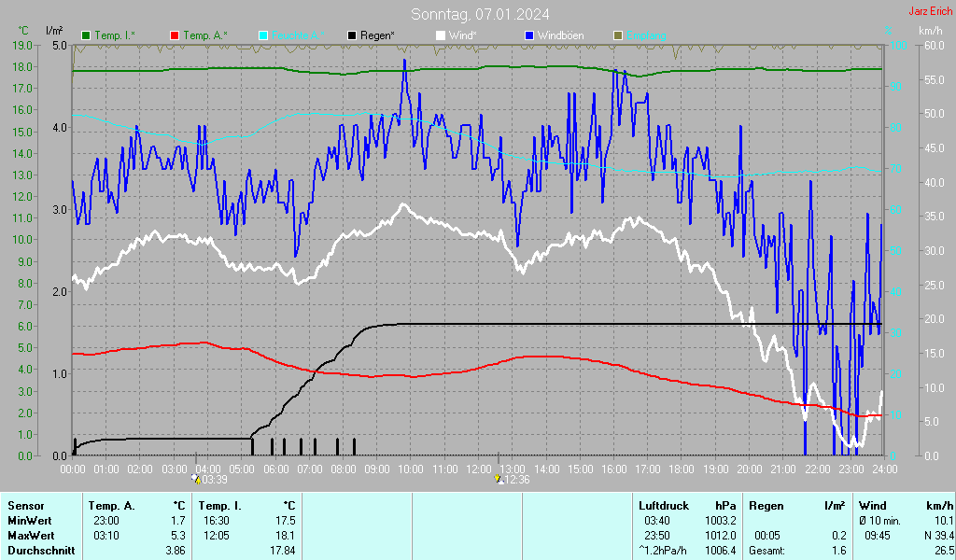Screen dimensions: 956x560
Task: Select the Durchschnitt row label
Action: 36,550
